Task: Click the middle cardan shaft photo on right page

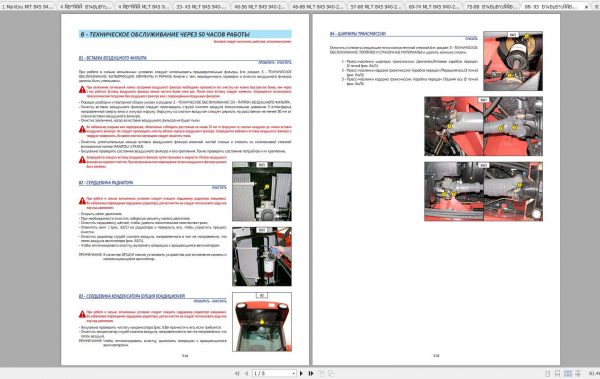Action: (x=483, y=126)
